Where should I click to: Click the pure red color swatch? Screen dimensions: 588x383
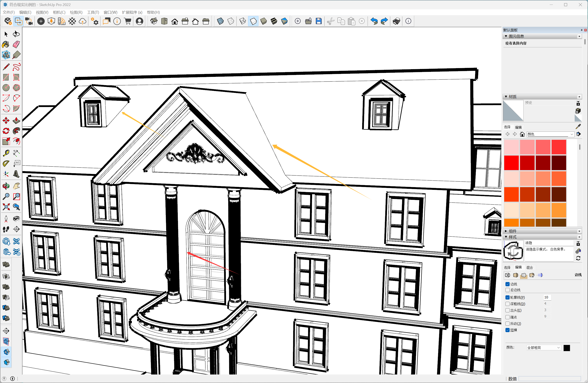coord(511,163)
